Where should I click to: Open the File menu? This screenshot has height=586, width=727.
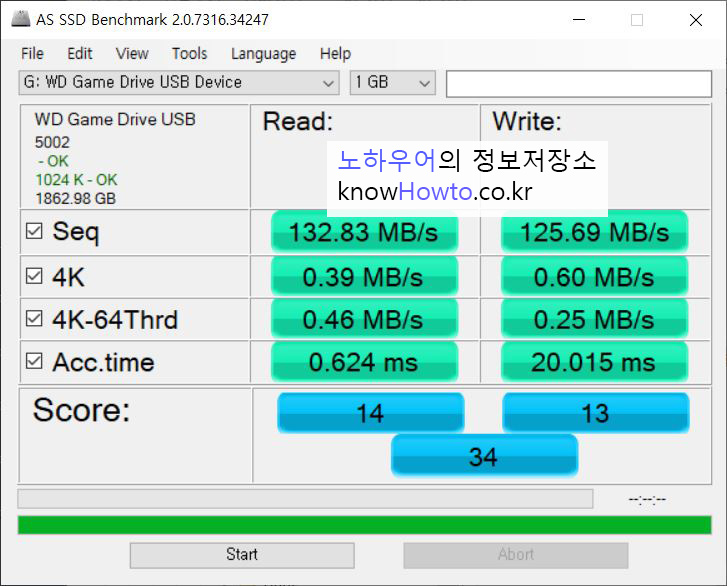[x=32, y=54]
